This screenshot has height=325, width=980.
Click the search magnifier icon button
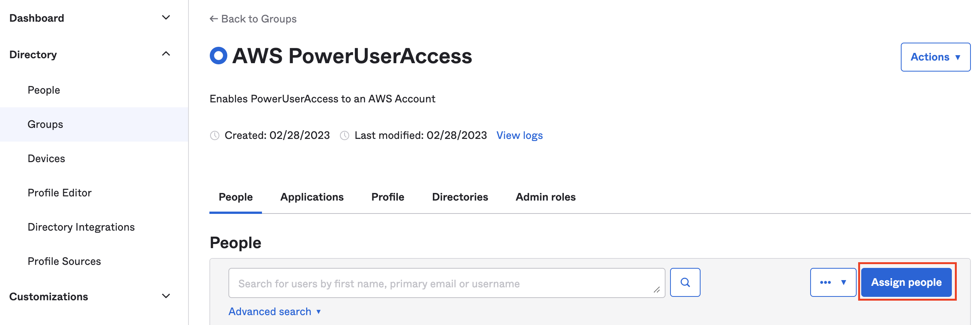point(685,282)
